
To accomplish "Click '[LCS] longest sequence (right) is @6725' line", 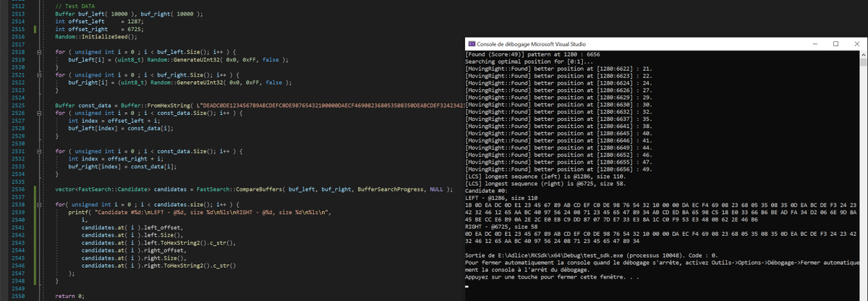I will pos(547,182).
